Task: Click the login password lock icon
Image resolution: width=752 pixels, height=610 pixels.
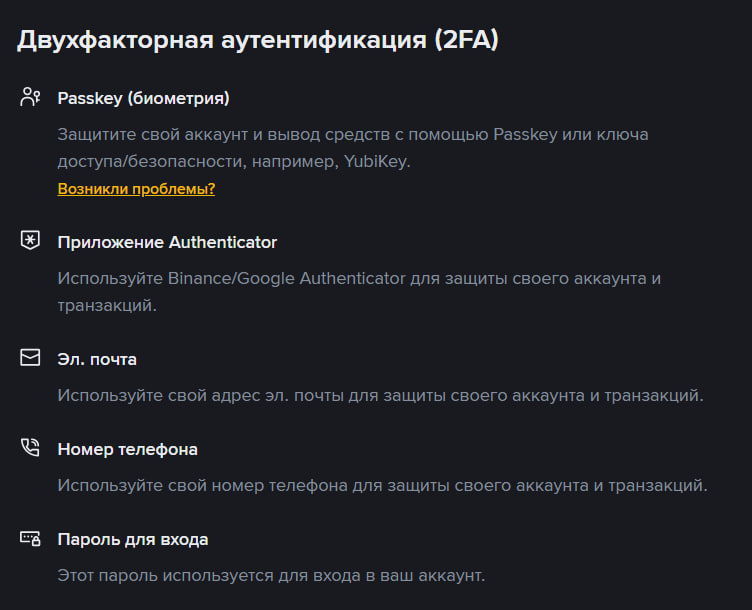Action: 30,539
